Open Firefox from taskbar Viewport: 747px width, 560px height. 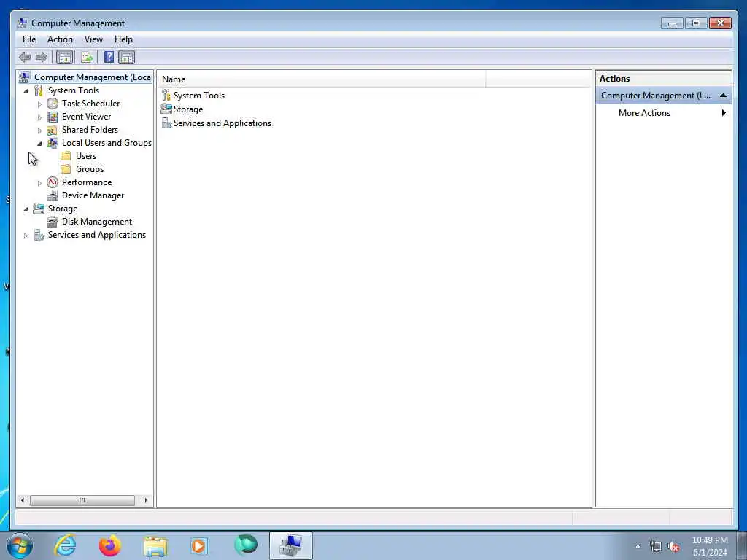click(110, 545)
